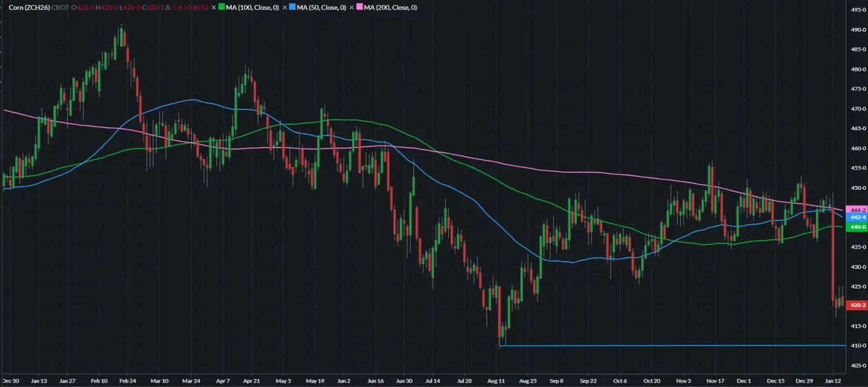
Task: Click the Corn (ZCH26) symbol title
Action: click(30, 7)
